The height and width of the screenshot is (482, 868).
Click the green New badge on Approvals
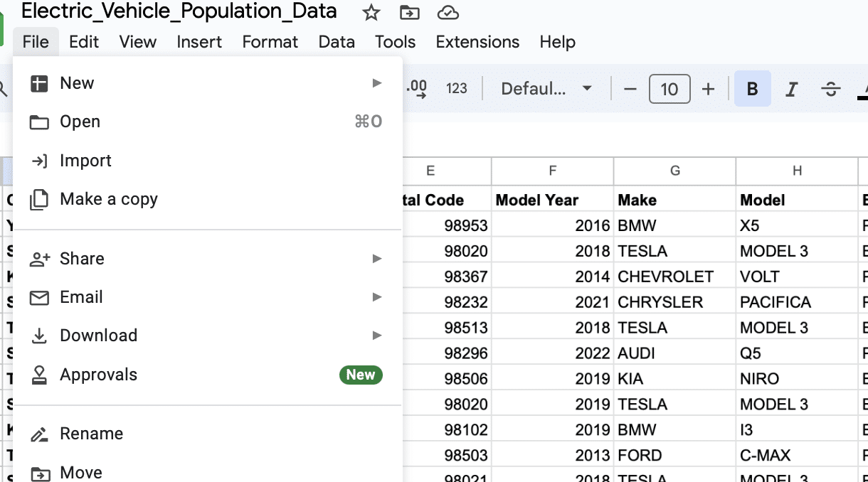click(361, 375)
